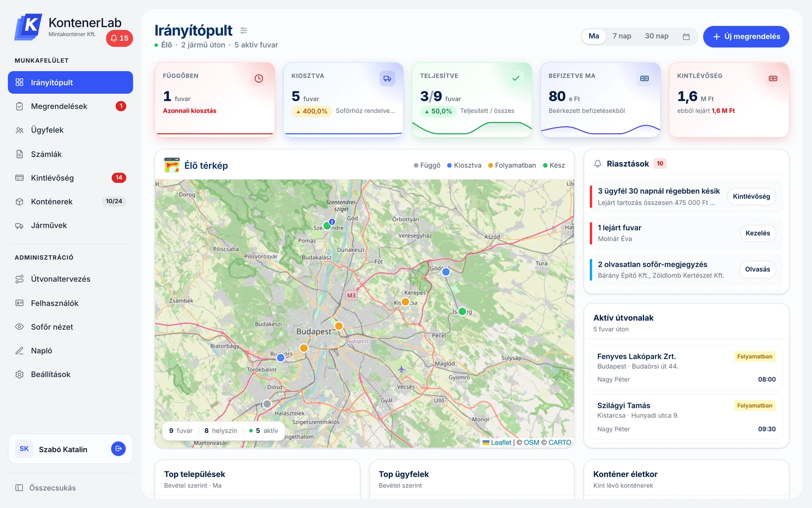The height and width of the screenshot is (508, 812).
Task: Open the Szilágyi Tamás route card
Action: tap(687, 417)
